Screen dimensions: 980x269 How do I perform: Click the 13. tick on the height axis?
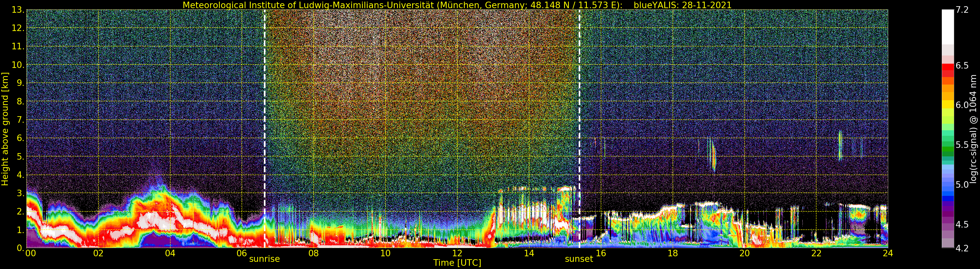pos(18,10)
